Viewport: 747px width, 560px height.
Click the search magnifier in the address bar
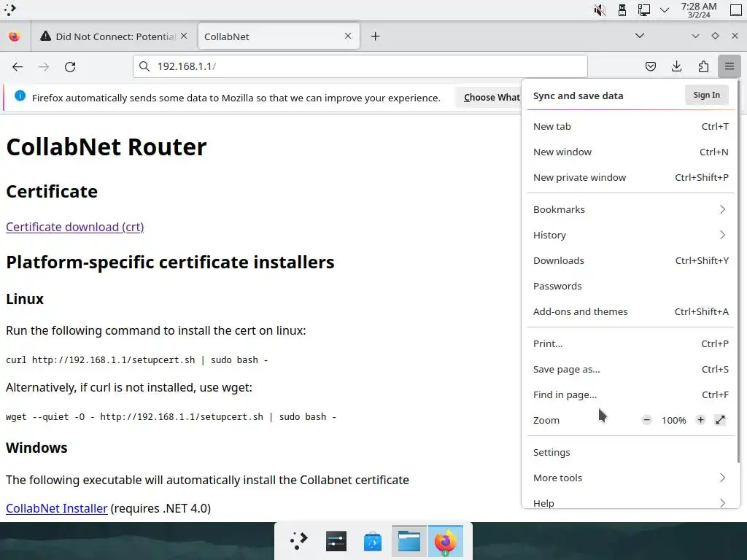point(144,66)
